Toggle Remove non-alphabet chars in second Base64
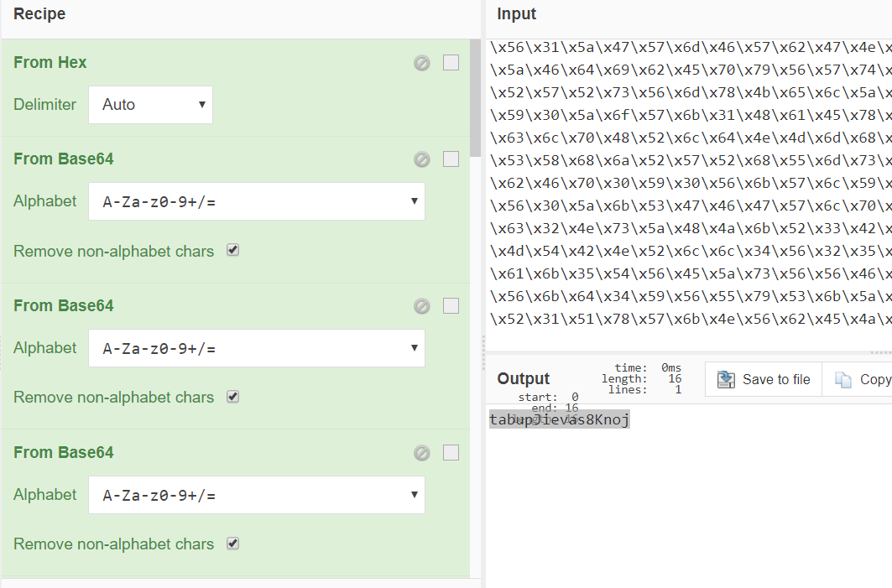This screenshot has width=892, height=588. (233, 397)
